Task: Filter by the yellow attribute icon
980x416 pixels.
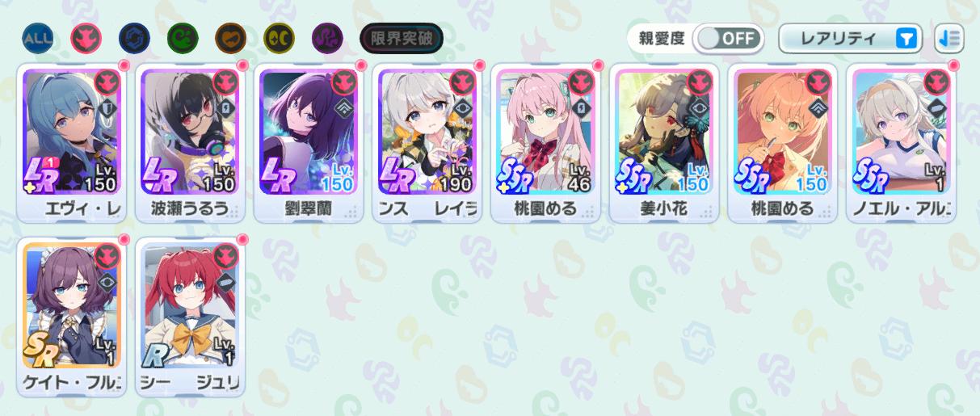Action: (279, 37)
